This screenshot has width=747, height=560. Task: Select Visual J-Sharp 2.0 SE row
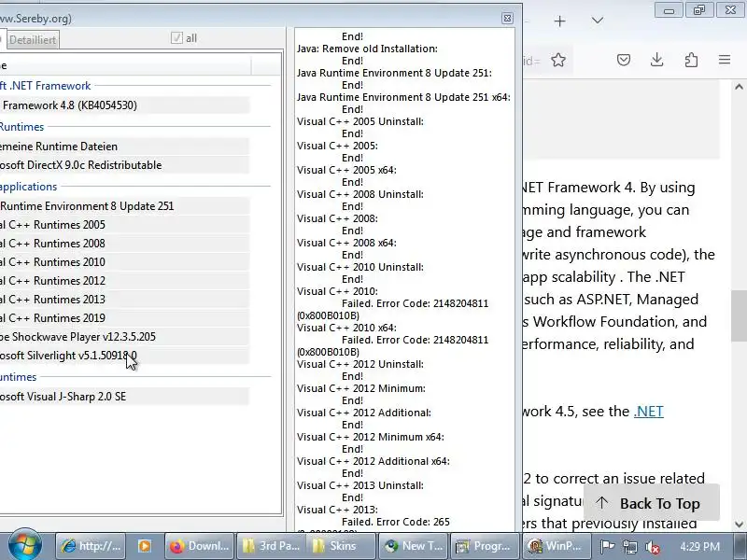(124, 396)
